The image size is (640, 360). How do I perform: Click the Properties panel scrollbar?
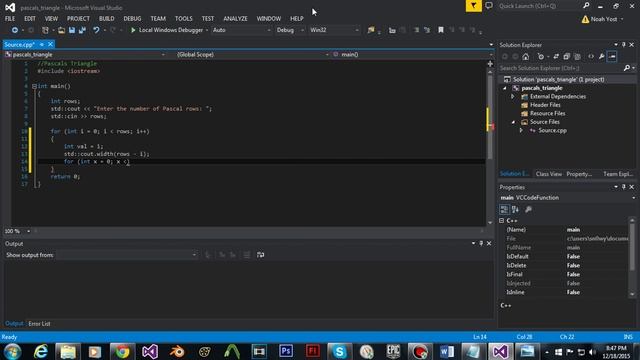[x=632, y=246]
